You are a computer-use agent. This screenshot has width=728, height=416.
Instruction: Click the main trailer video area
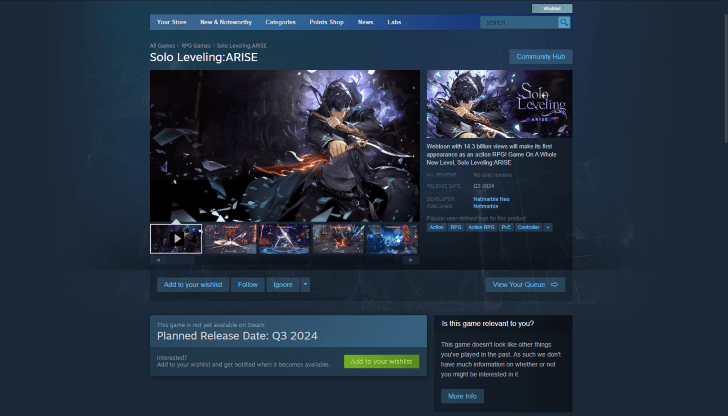[x=285, y=146]
